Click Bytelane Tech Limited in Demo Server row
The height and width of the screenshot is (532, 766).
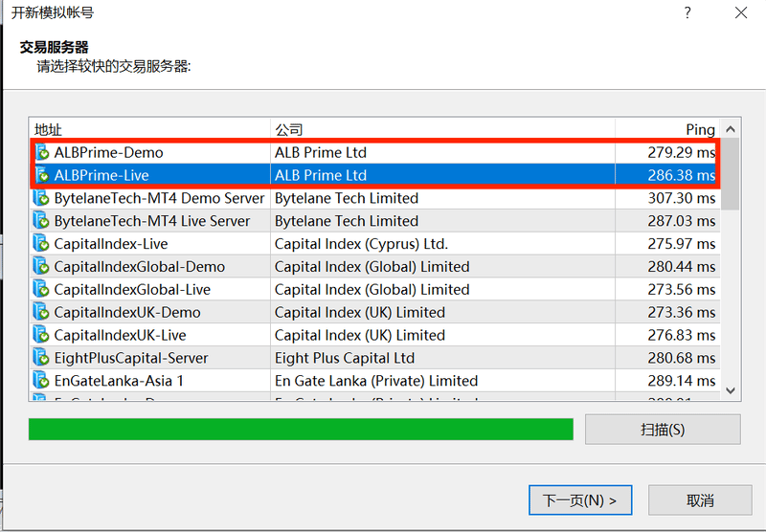[347, 198]
